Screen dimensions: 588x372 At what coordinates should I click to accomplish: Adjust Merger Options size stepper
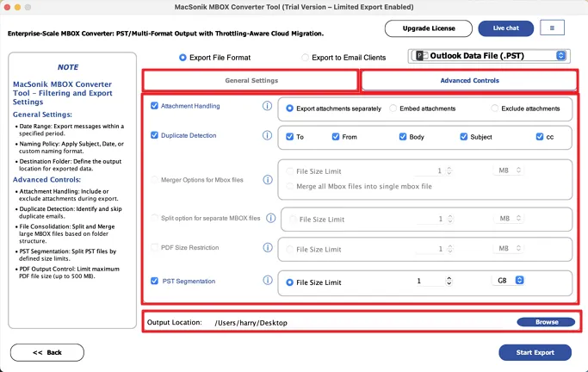coord(449,171)
